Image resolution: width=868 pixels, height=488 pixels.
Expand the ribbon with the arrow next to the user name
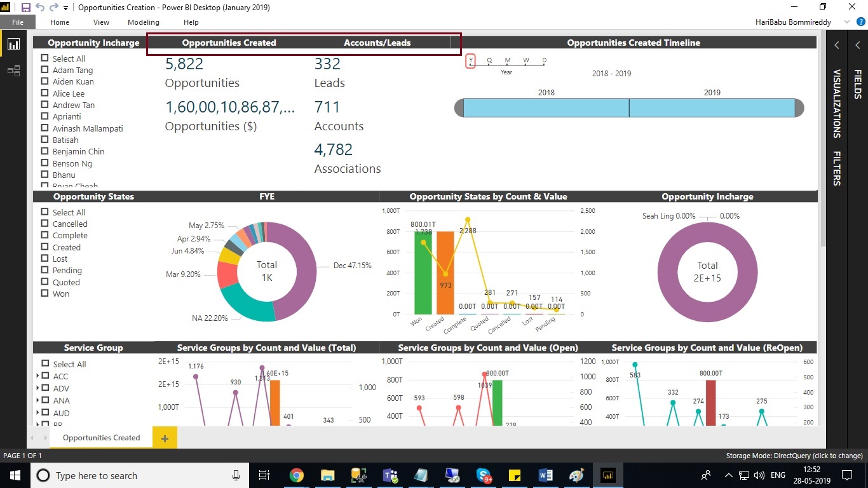click(x=847, y=22)
